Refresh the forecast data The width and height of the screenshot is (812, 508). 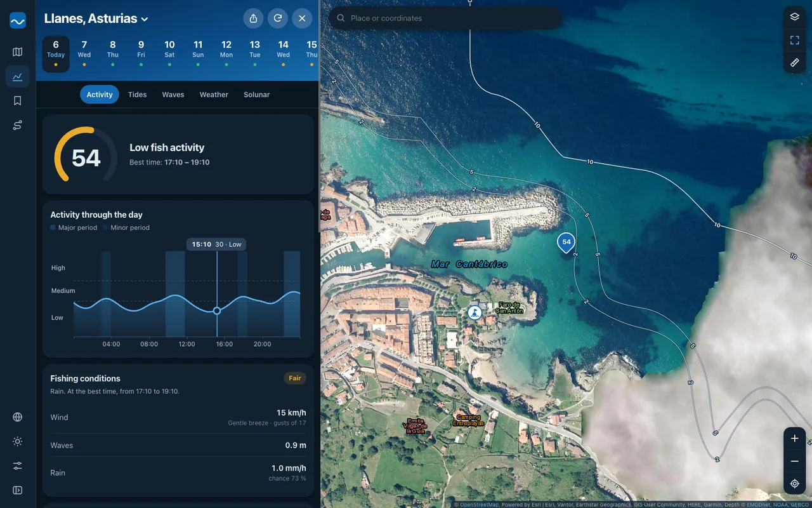point(278,18)
